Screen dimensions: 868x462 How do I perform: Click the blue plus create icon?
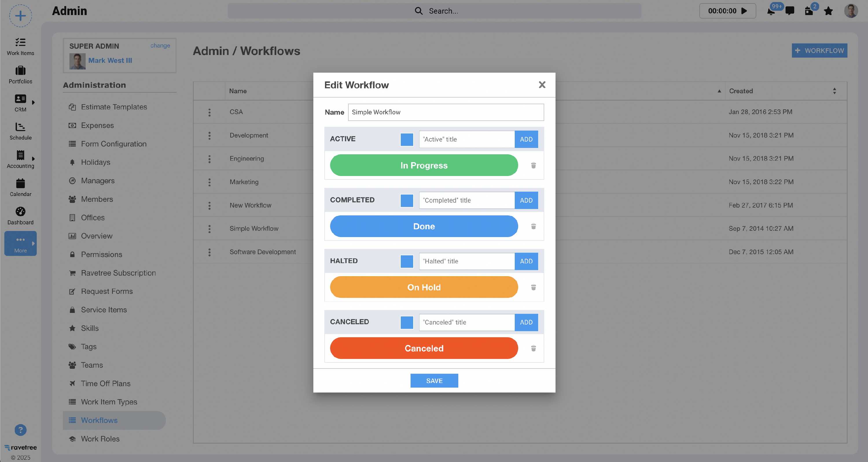20,16
